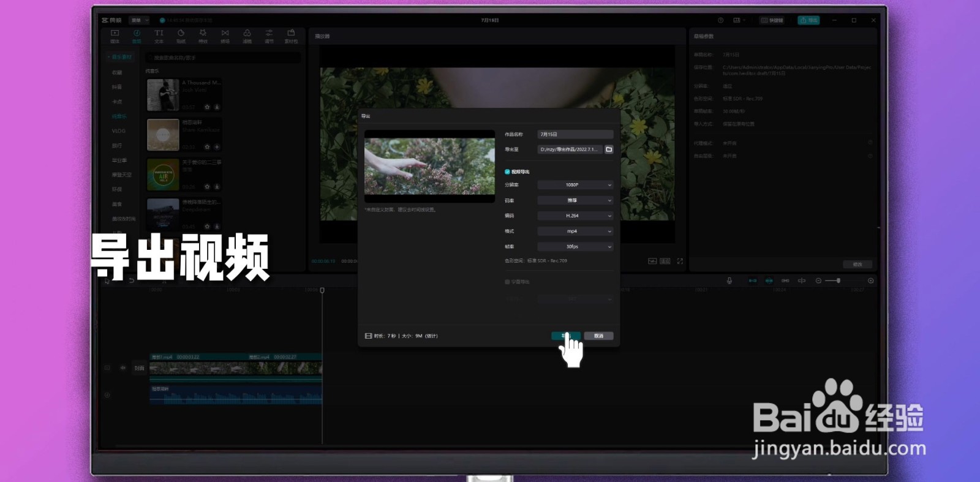Favorite the Deepdream track
The width and height of the screenshot is (980, 482).
click(207, 227)
